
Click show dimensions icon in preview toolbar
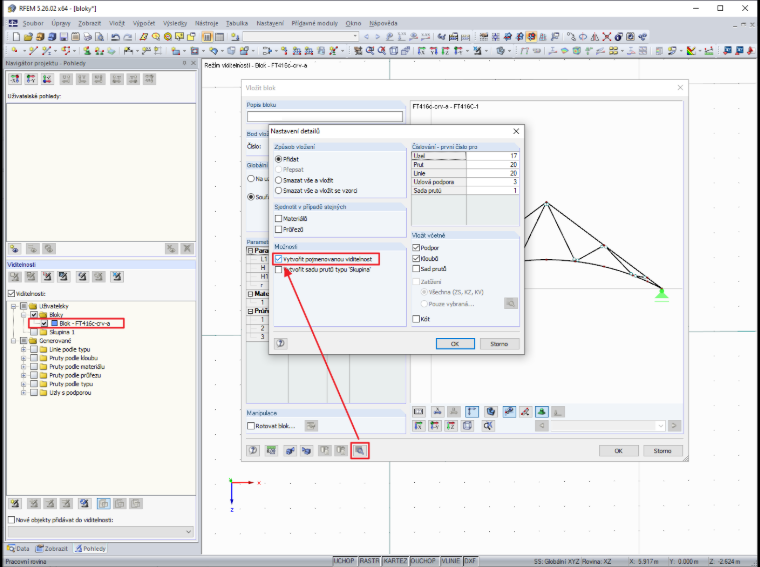pyautogui.click(x=472, y=412)
